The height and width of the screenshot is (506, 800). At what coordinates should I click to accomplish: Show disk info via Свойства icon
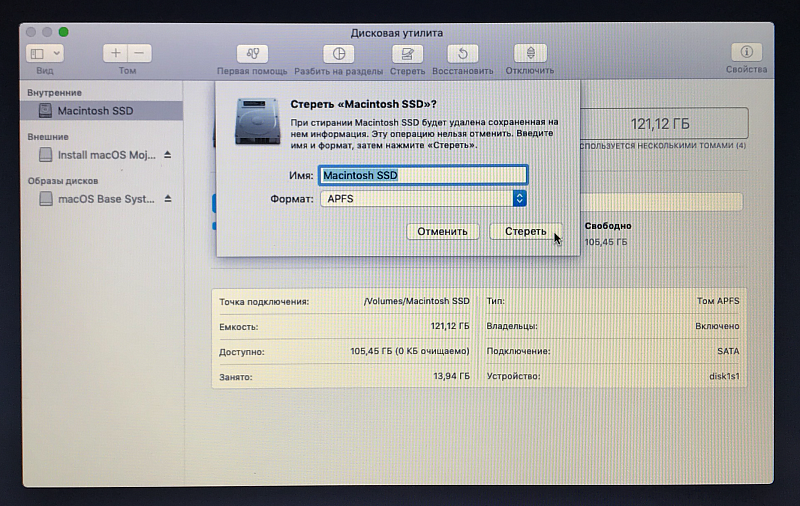[x=746, y=52]
